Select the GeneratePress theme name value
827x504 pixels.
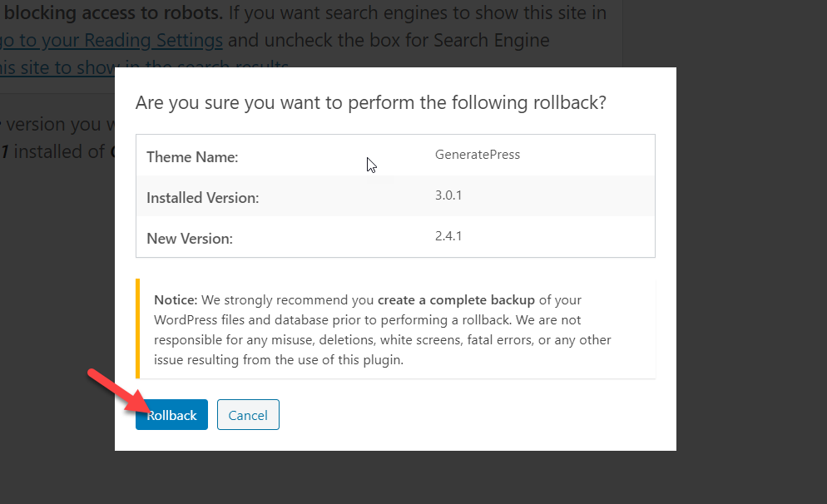click(x=478, y=155)
